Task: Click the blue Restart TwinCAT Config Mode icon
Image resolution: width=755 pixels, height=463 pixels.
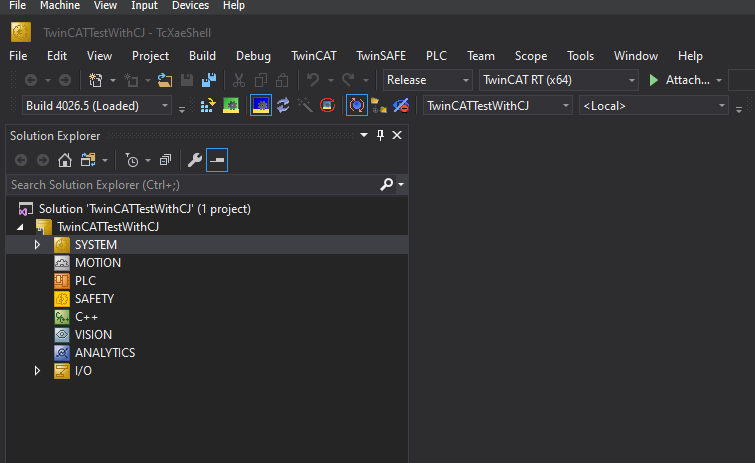Action: (260, 105)
